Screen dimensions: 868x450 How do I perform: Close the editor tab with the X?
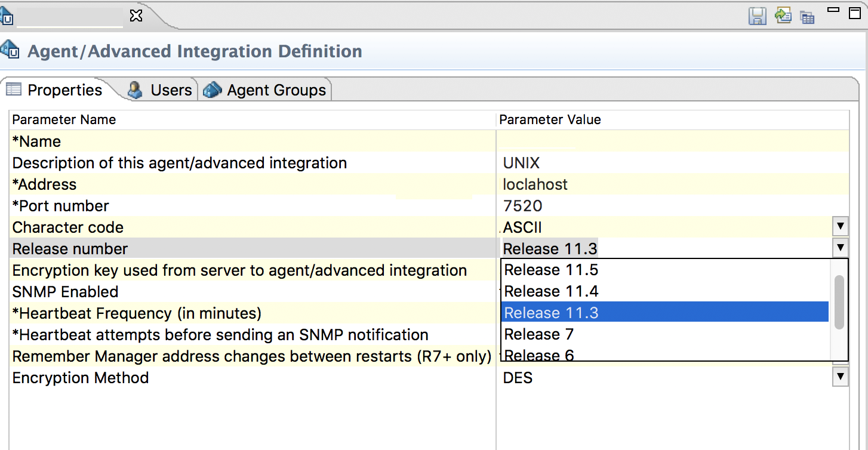(x=136, y=16)
